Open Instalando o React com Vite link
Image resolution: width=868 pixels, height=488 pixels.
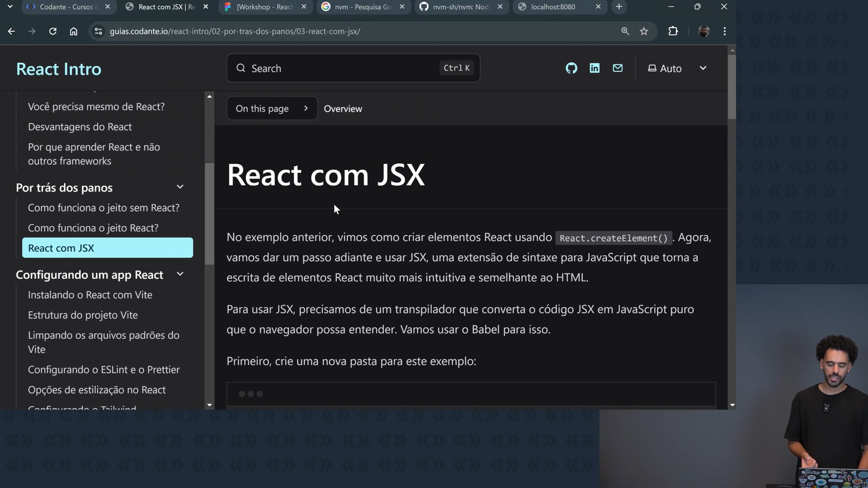pos(90,295)
